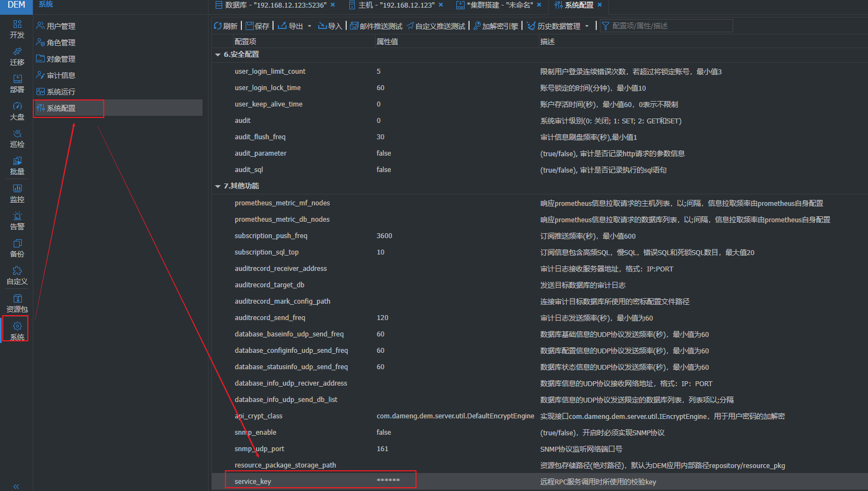868x491 pixels.
Task: Click the audit_parameter false value
Action: click(x=384, y=153)
